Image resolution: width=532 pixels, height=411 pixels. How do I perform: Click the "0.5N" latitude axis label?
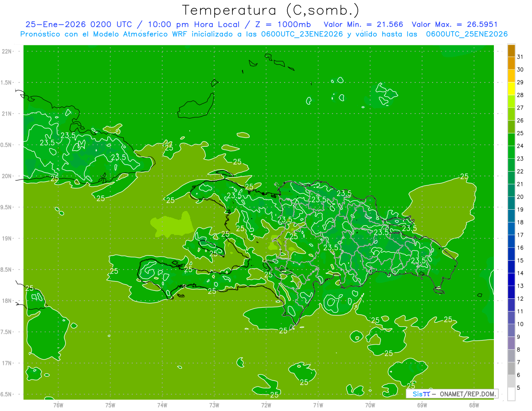(x=6, y=145)
